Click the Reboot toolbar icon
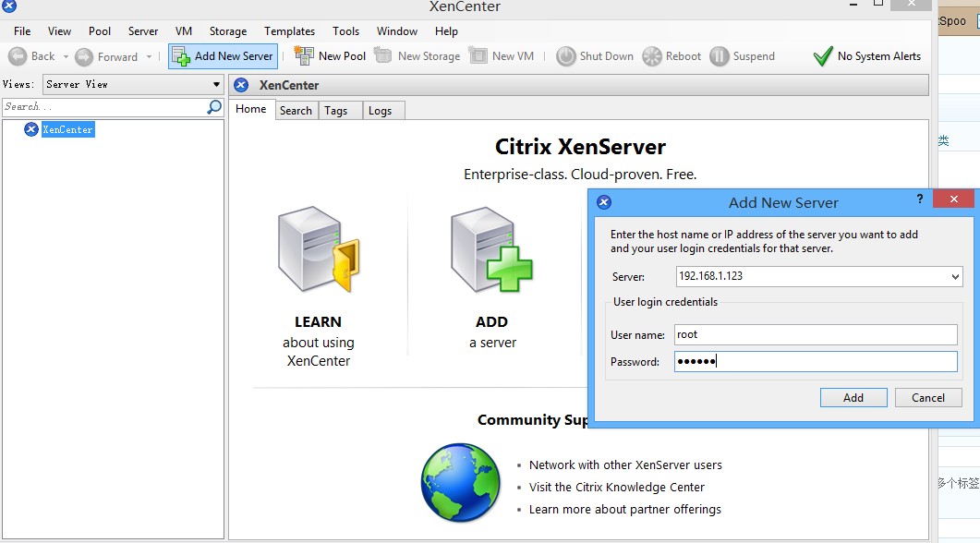 [x=652, y=56]
